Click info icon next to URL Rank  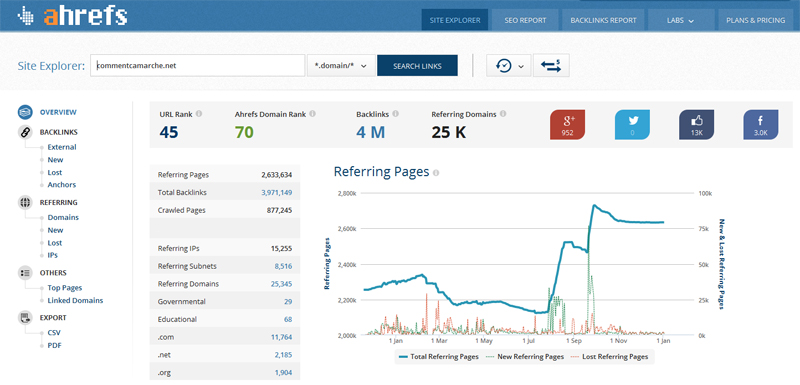click(199, 114)
